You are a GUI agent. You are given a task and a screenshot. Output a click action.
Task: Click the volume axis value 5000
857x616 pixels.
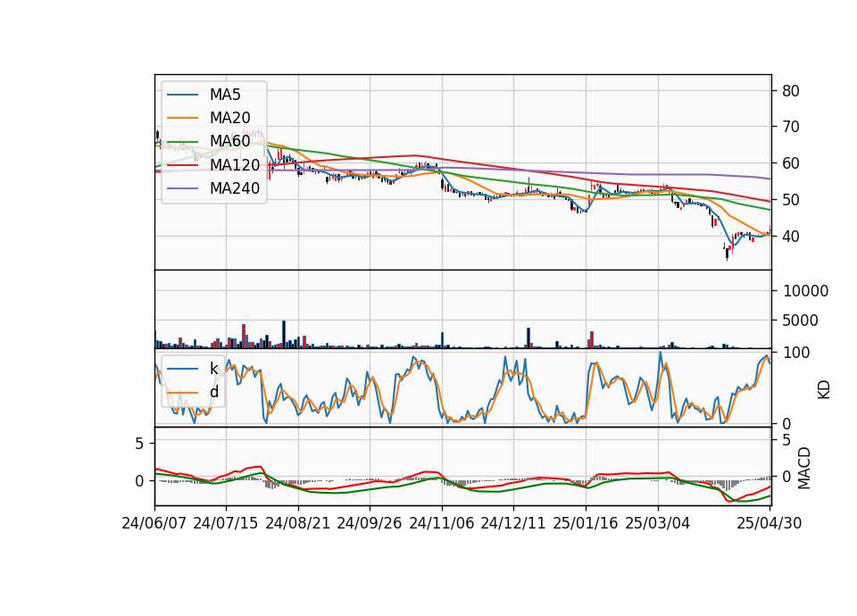click(x=801, y=320)
